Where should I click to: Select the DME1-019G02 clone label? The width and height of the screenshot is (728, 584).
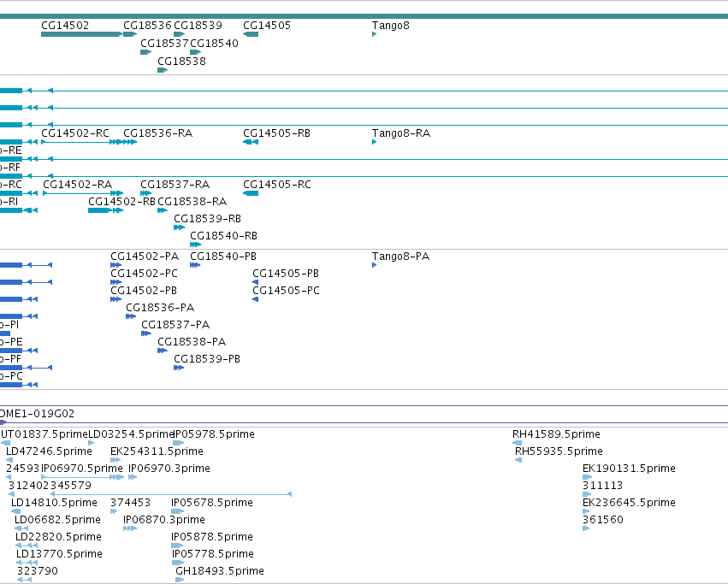(x=37, y=414)
